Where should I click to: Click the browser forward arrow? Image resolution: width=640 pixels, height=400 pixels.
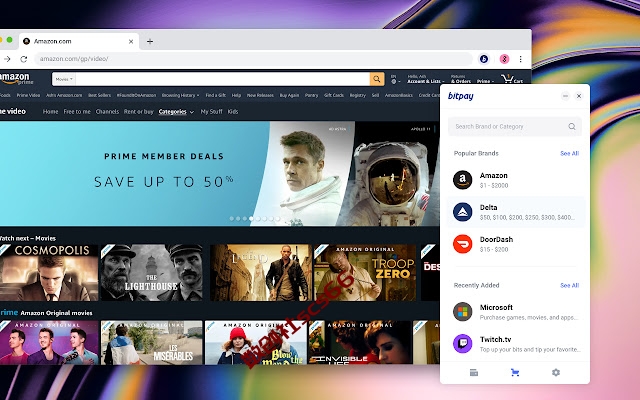click(x=7, y=59)
